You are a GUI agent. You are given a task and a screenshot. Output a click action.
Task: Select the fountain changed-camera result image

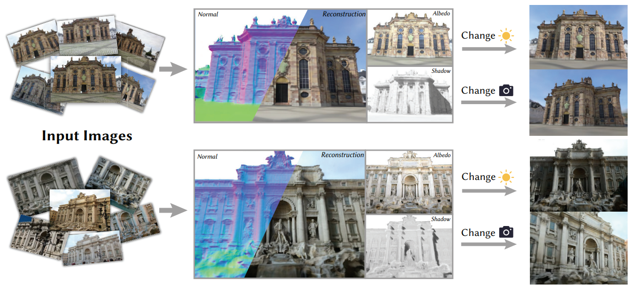(578, 248)
